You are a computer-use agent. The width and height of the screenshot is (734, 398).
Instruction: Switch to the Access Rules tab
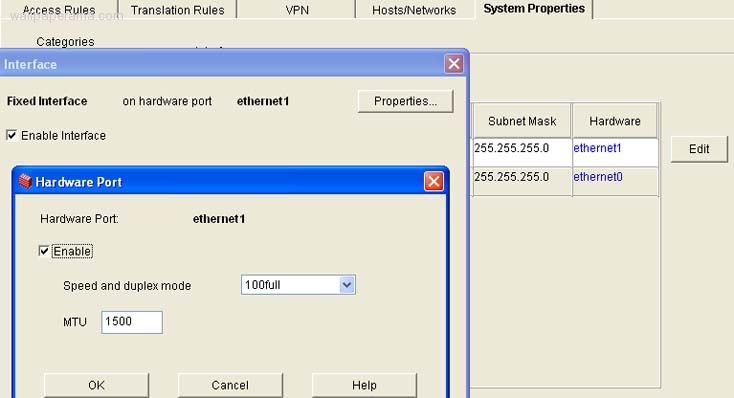59,9
